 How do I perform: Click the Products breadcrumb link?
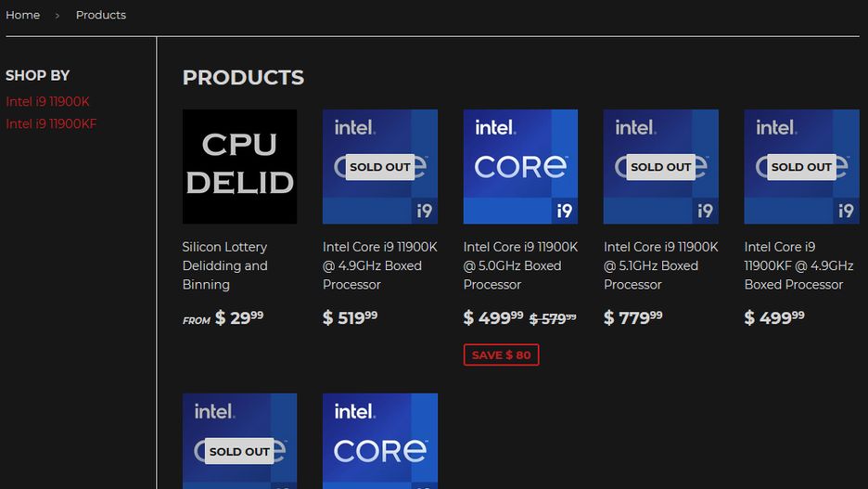tap(101, 15)
